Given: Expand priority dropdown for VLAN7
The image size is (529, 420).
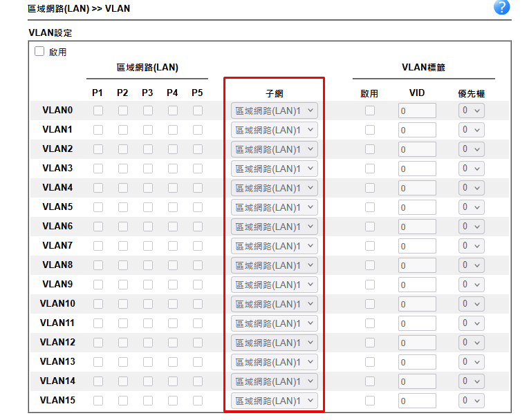Looking at the screenshot, I should click(472, 246).
